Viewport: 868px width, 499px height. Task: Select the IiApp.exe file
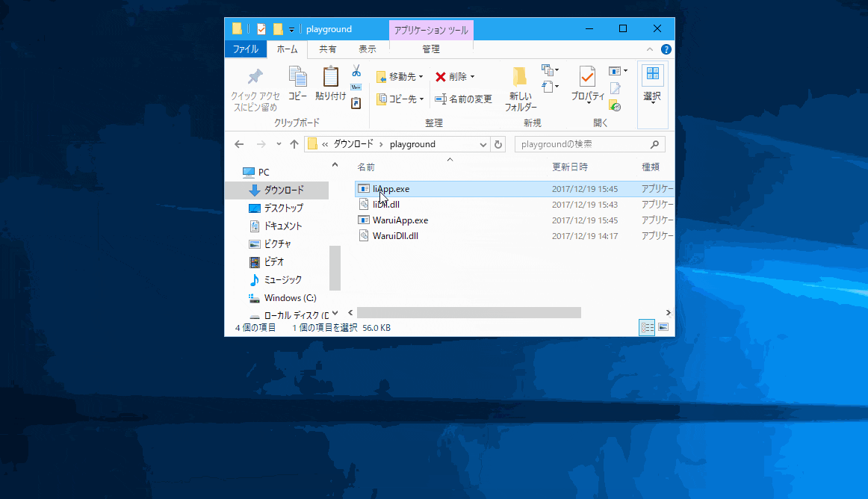click(514, 189)
